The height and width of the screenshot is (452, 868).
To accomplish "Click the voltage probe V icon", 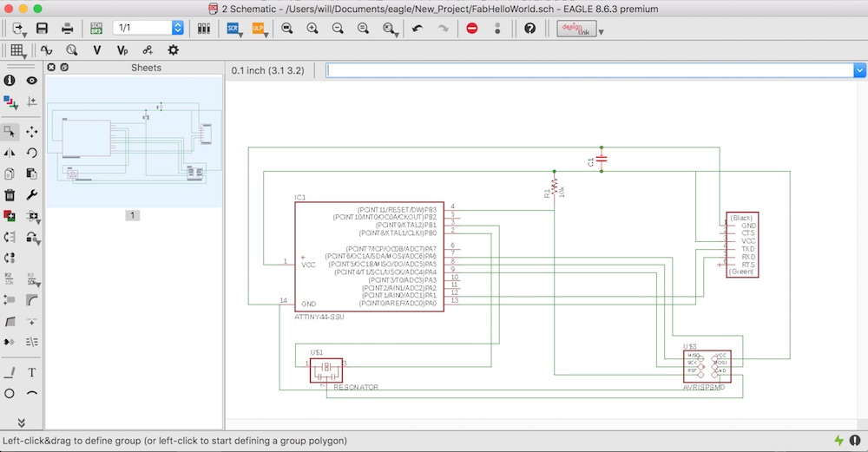I will (97, 50).
